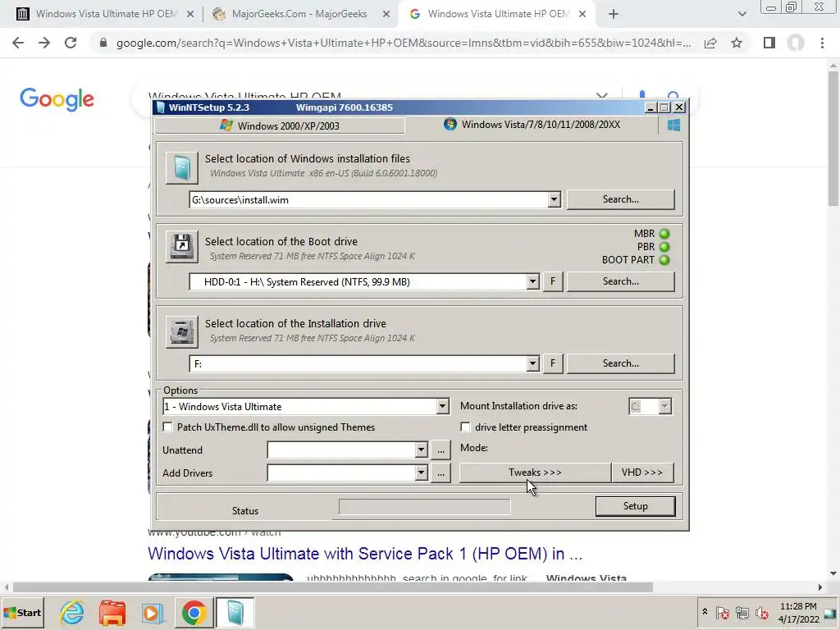Click the Chrome address bar URL
Image resolution: width=840 pixels, height=630 pixels.
click(x=404, y=43)
